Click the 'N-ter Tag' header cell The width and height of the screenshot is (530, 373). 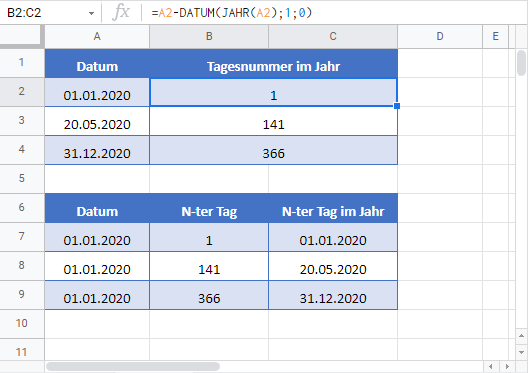209,208
